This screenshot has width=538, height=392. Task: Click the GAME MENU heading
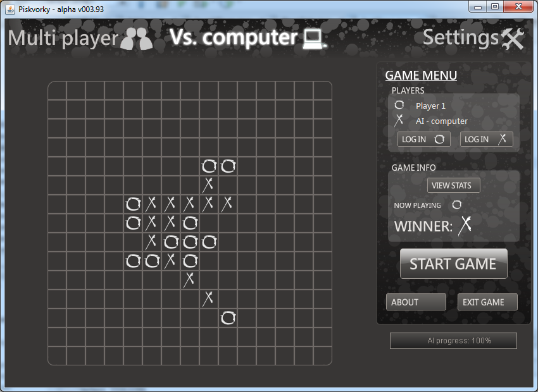tap(421, 75)
